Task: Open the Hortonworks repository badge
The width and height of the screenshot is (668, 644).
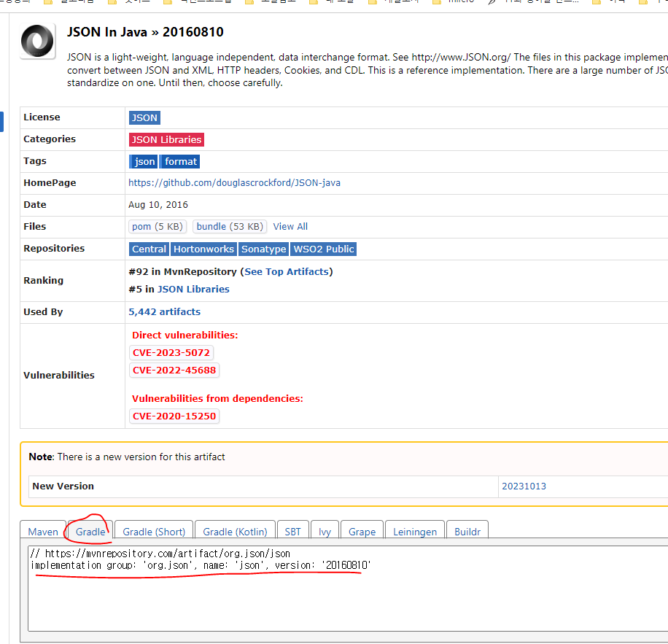Action: pos(203,249)
